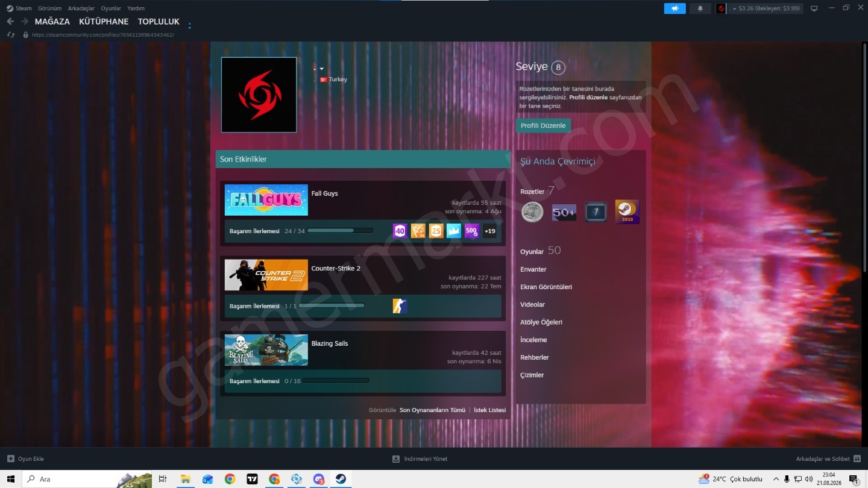Click the padlock icon beside the URL
This screenshot has height=488, width=868.
(x=25, y=35)
